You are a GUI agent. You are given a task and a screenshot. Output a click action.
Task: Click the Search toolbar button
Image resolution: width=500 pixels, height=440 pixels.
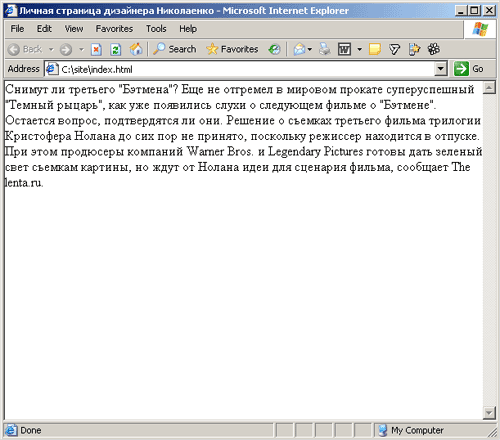[175, 49]
